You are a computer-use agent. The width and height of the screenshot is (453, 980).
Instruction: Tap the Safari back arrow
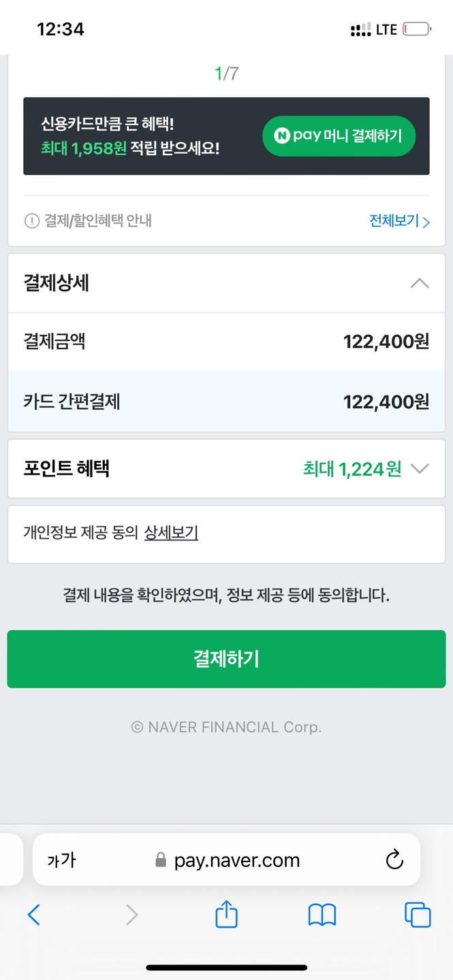tap(33, 915)
